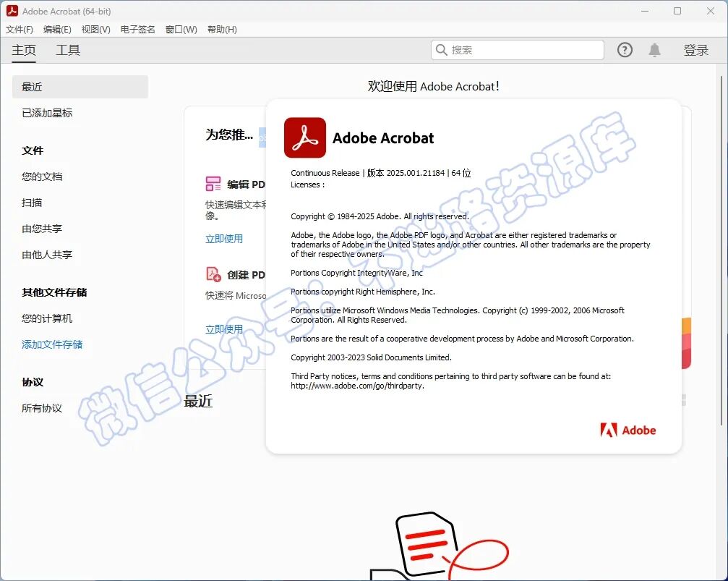This screenshot has height=581, width=728.
Task: Click the vertical scrollbar on the right
Action: 721,250
